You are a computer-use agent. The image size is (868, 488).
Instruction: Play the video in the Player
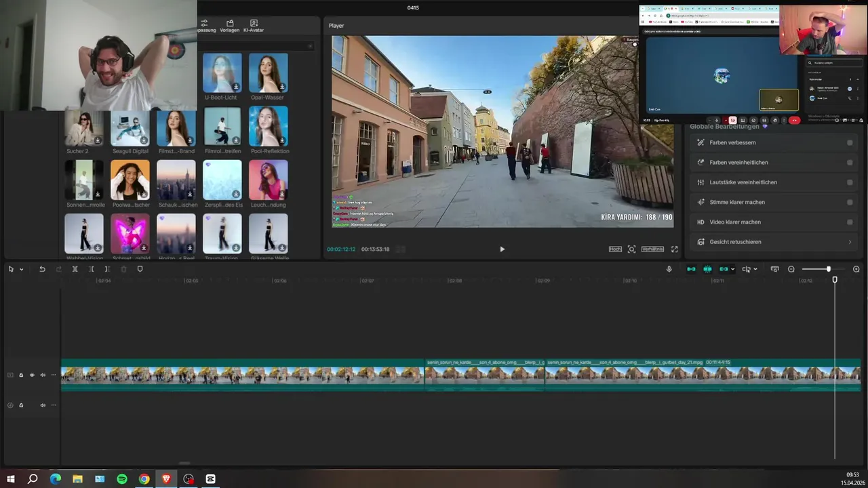(x=502, y=249)
